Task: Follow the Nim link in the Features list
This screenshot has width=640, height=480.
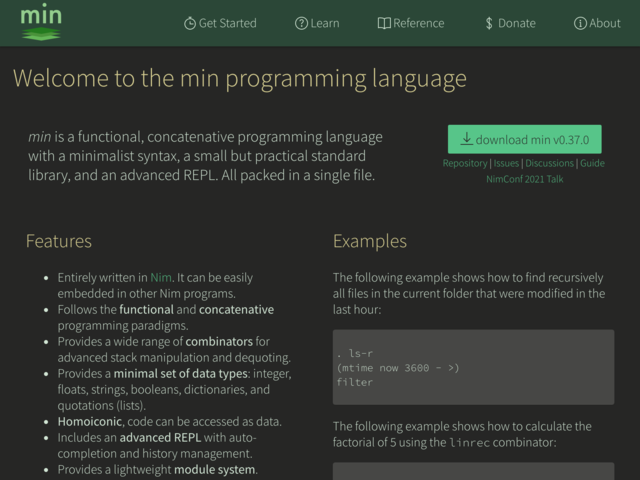Action: coord(161,278)
